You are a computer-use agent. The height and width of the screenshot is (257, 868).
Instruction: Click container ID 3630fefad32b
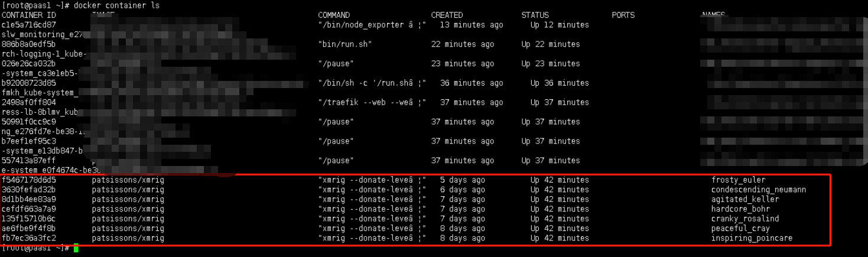click(29, 190)
